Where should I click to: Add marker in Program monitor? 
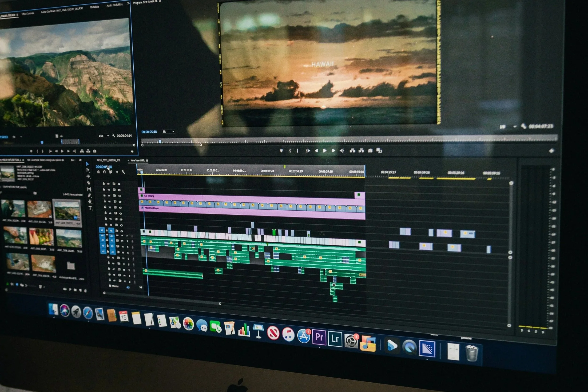point(281,151)
